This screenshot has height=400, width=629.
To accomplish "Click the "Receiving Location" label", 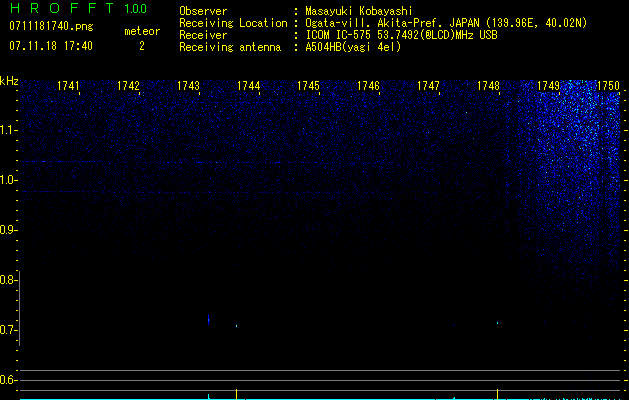I will (233, 23).
